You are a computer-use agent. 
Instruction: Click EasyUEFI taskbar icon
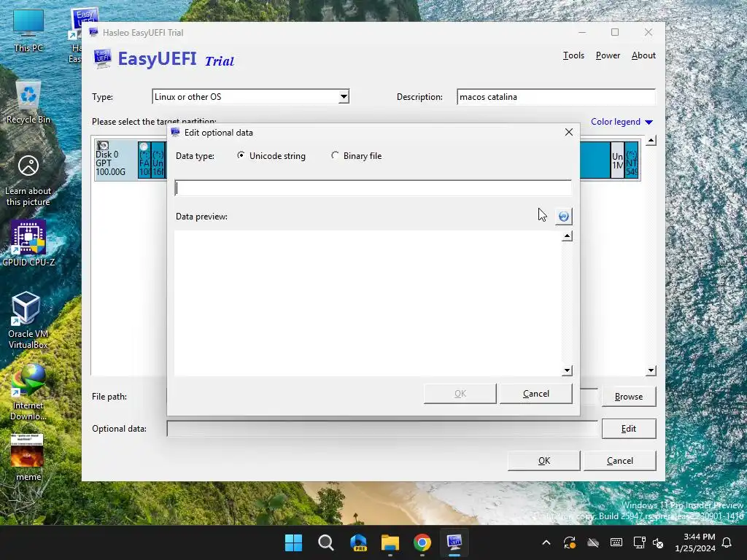click(x=454, y=542)
